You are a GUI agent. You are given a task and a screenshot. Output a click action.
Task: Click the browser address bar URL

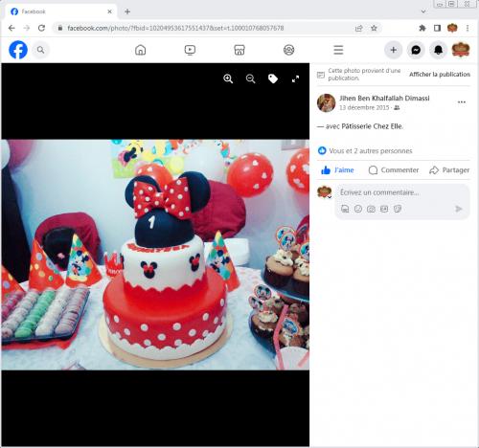click(x=175, y=28)
